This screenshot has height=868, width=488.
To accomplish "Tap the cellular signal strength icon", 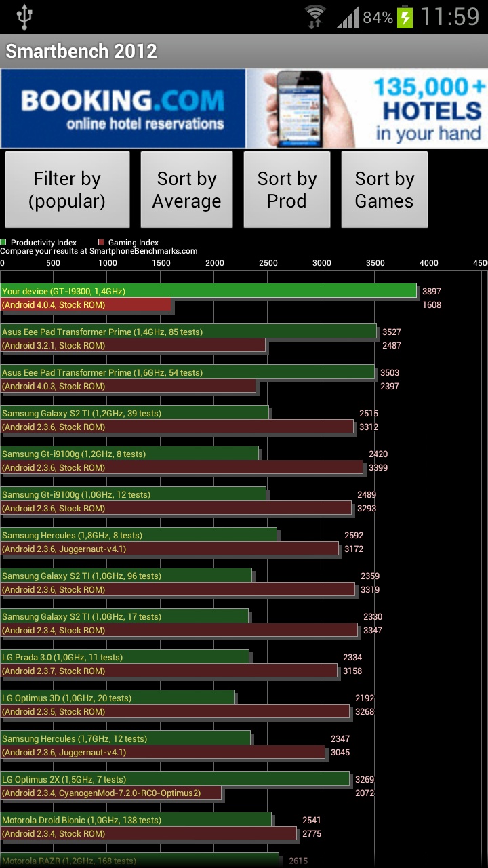I will pos(347,18).
